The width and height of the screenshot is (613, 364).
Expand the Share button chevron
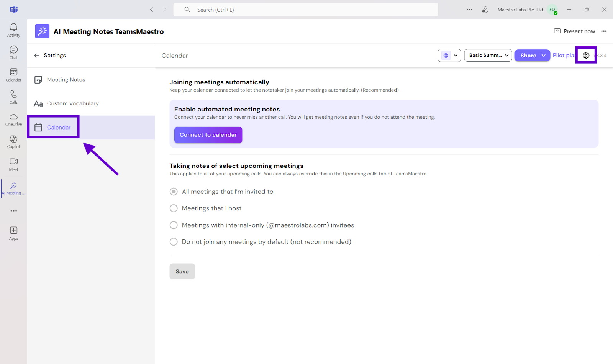(543, 56)
